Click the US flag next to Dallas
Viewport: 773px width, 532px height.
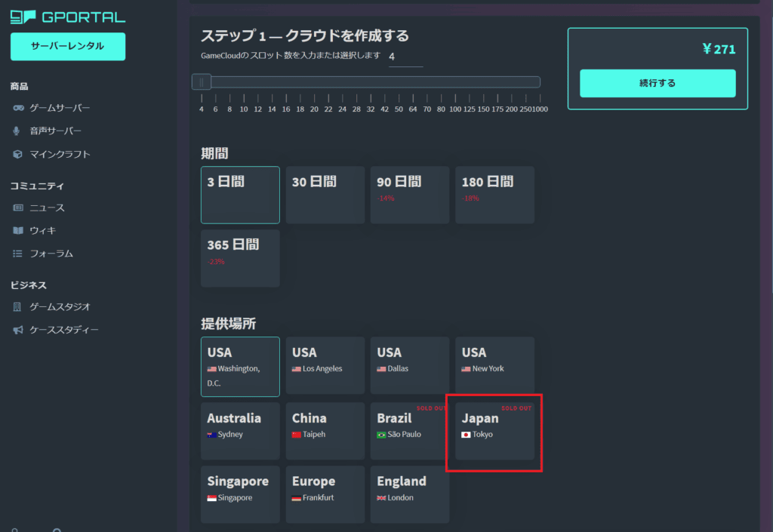pyautogui.click(x=381, y=369)
